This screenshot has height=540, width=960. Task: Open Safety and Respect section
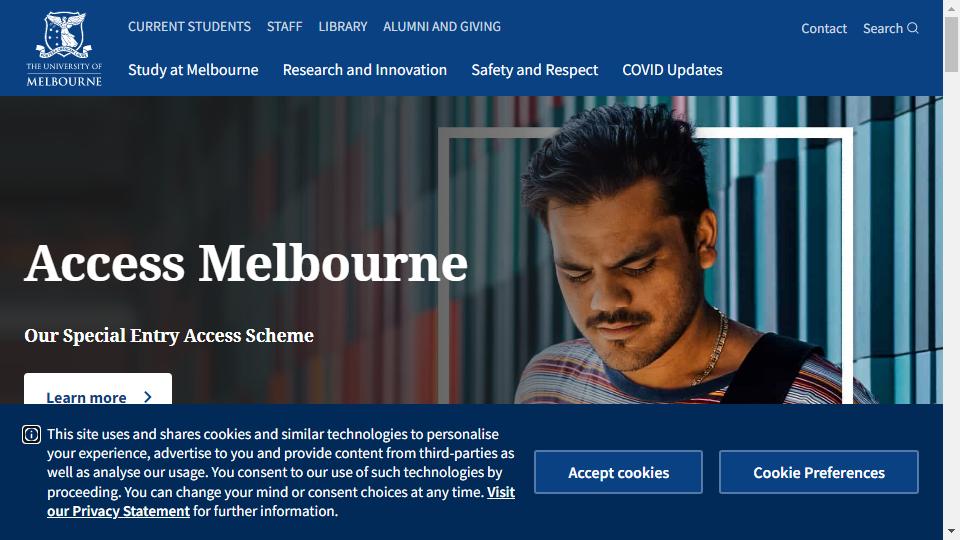click(x=534, y=70)
